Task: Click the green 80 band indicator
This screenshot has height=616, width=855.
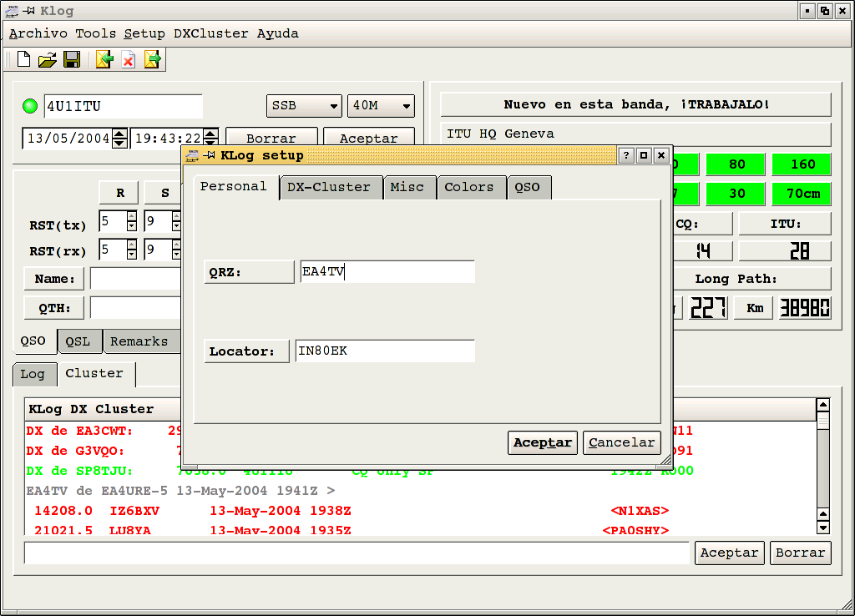Action: tap(736, 164)
